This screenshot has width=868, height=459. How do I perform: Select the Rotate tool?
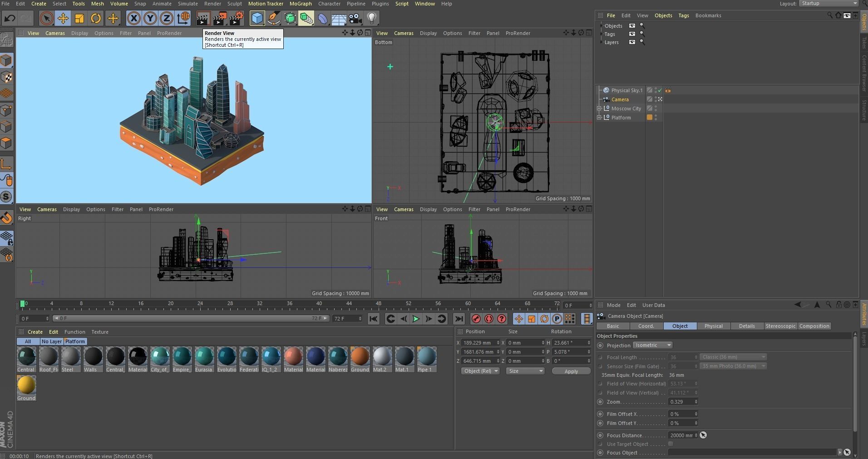pos(96,18)
